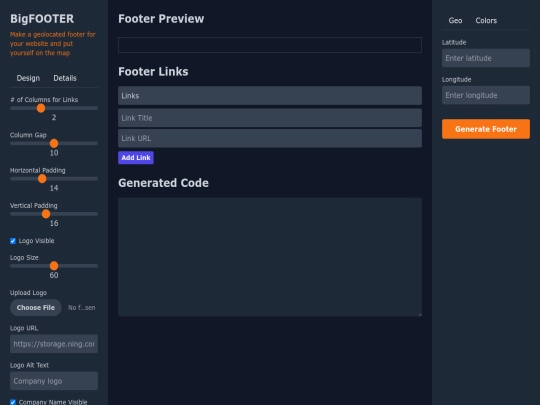This screenshot has height=405, width=540.
Task: Toggle the Company Name Visible checkbox
Action: (13, 402)
